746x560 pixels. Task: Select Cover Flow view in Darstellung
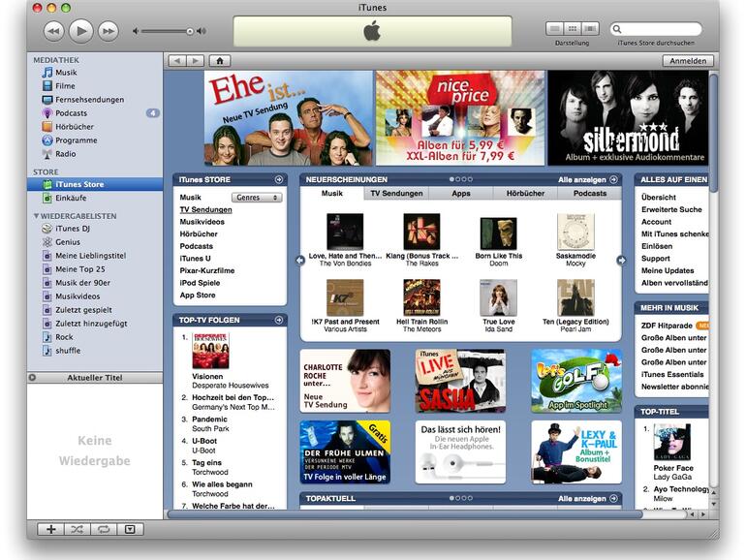(590, 28)
